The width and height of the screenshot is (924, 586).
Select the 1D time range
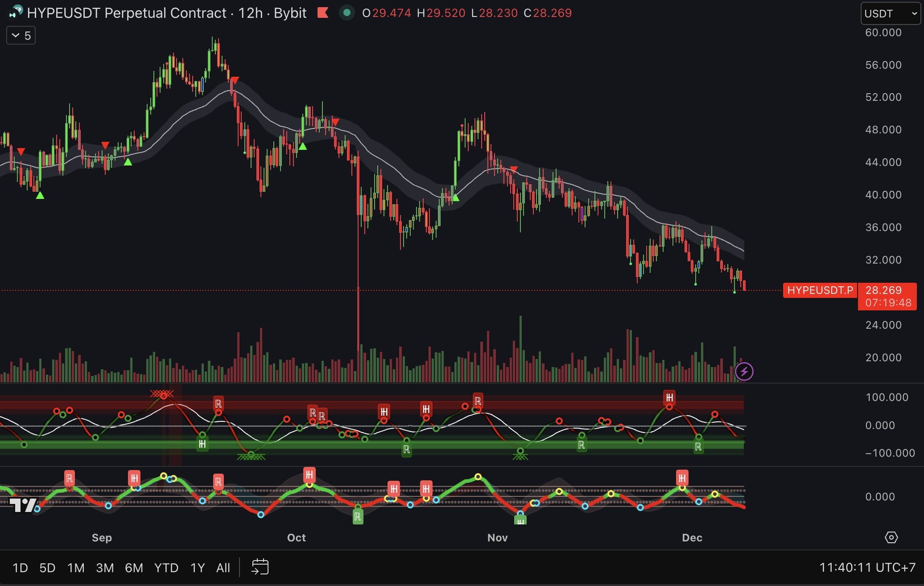tap(20, 568)
